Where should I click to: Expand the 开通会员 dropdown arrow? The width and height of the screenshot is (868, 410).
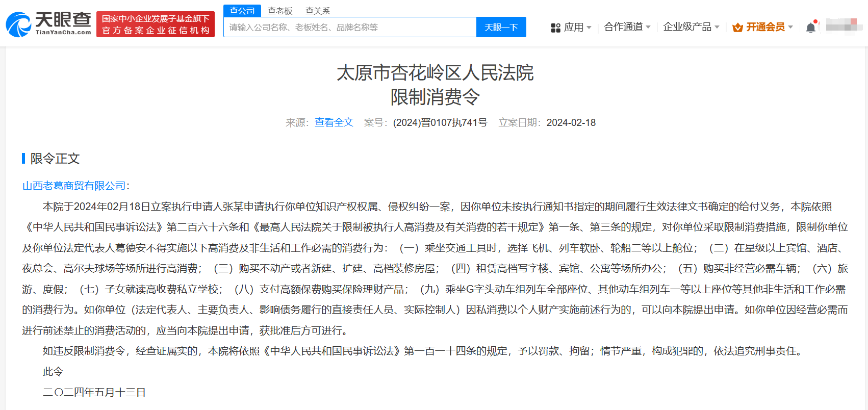tap(790, 28)
